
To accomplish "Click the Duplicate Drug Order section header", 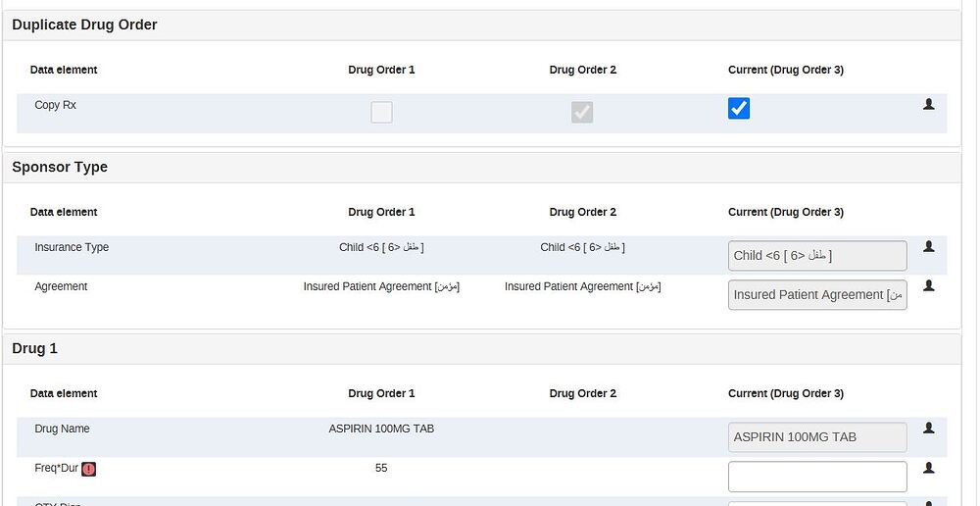I will (x=84, y=25).
